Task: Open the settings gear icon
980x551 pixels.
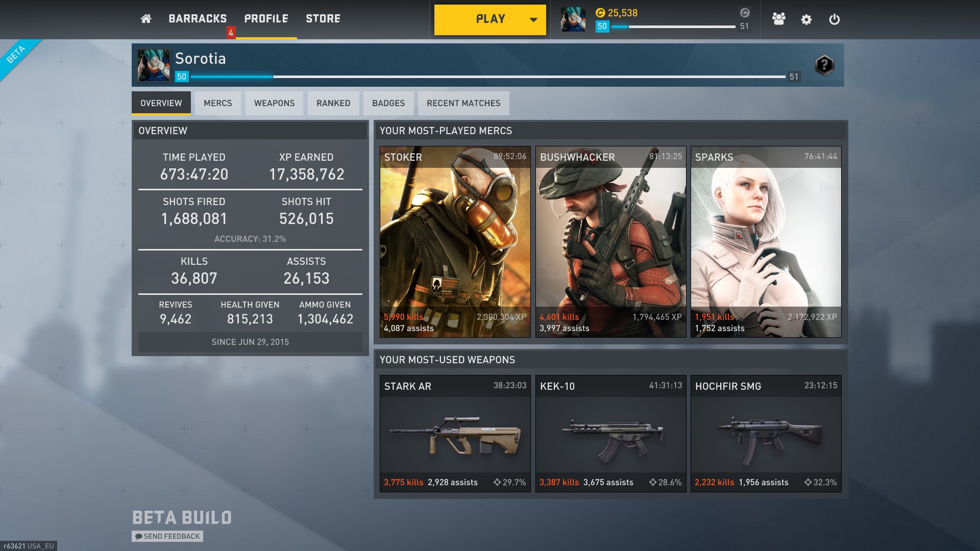Action: 806,19
